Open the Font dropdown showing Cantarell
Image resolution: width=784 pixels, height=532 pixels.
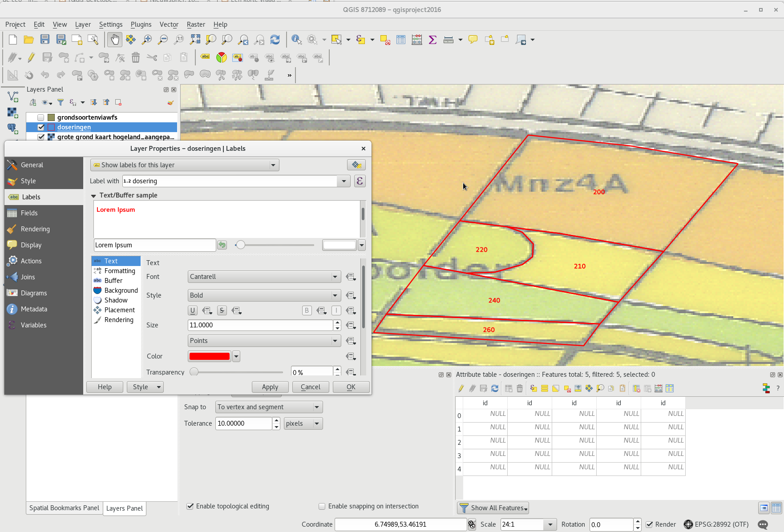pyautogui.click(x=264, y=277)
